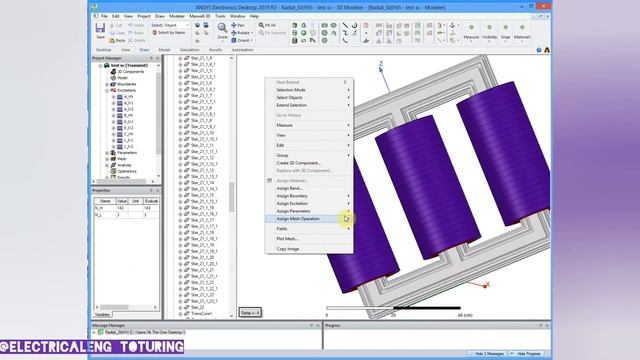Click the Cut scissors icon
This screenshot has height=360, width=640.
click(x=112, y=25)
